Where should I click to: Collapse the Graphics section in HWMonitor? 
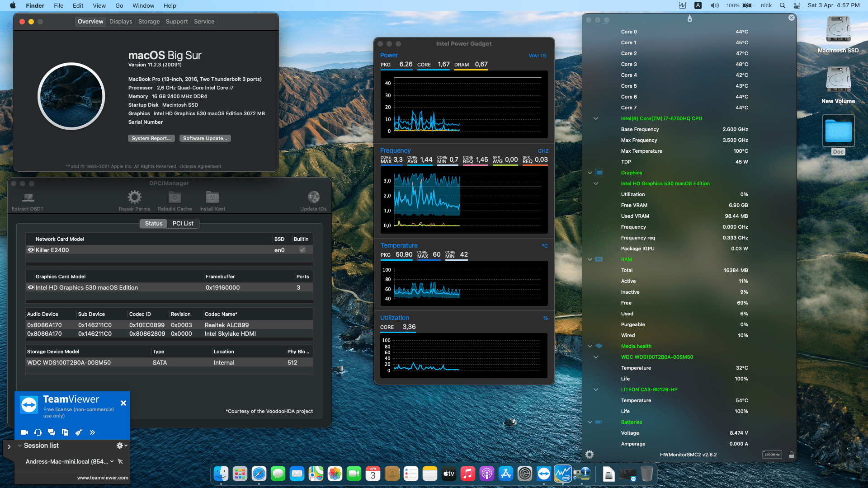(x=590, y=173)
